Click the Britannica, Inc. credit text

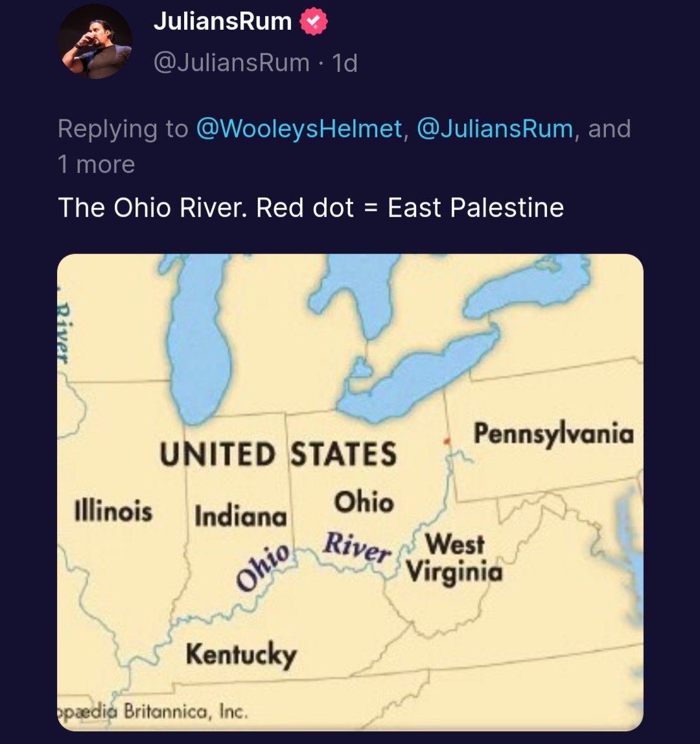coord(185,712)
